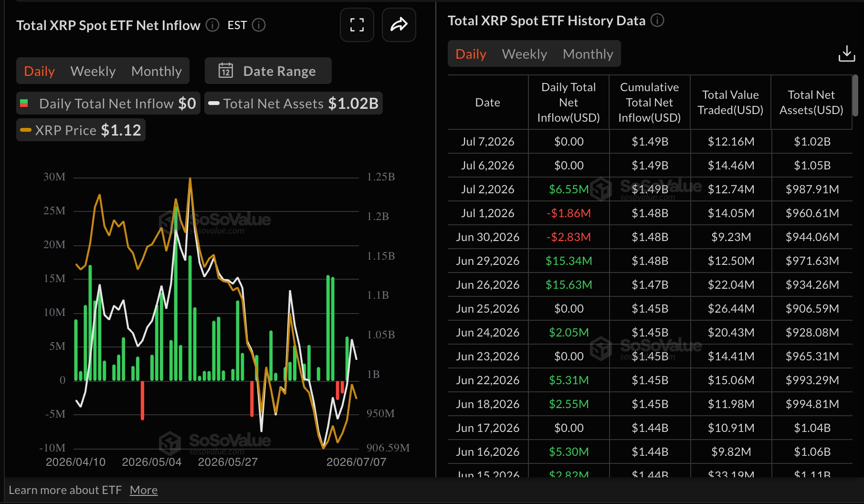
Task: Click $987.91M net assets on Jul 2,2026
Action: coord(812,189)
